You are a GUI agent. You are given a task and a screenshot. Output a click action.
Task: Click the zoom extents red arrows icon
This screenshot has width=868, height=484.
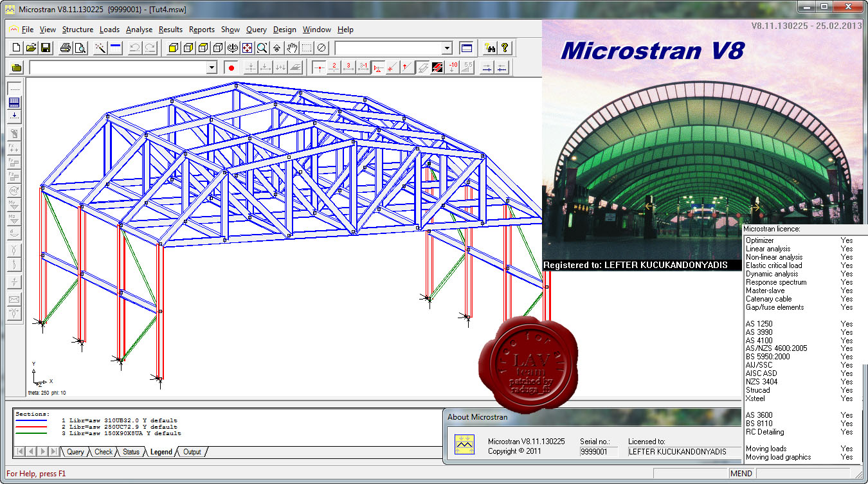(247, 48)
